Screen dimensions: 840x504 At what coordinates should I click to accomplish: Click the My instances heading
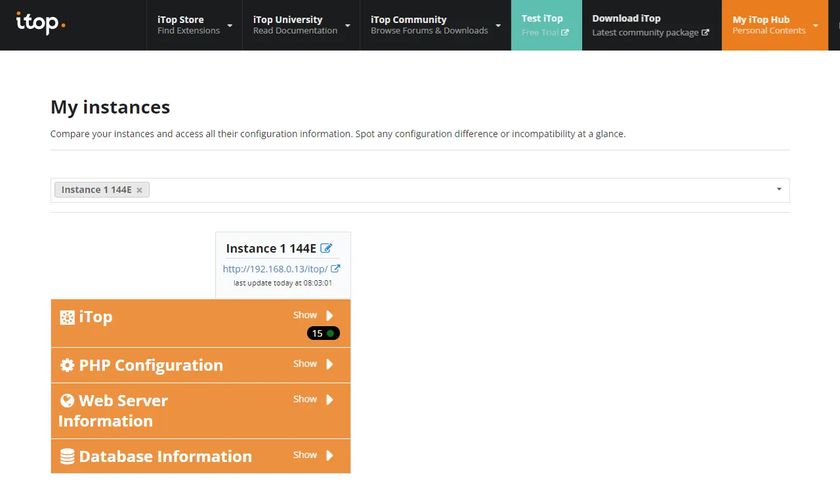click(110, 107)
